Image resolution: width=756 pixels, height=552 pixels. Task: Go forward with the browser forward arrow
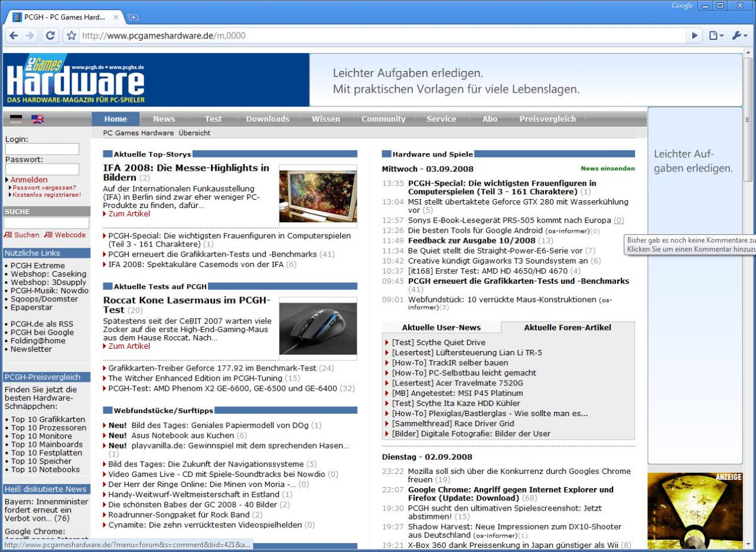coord(30,35)
